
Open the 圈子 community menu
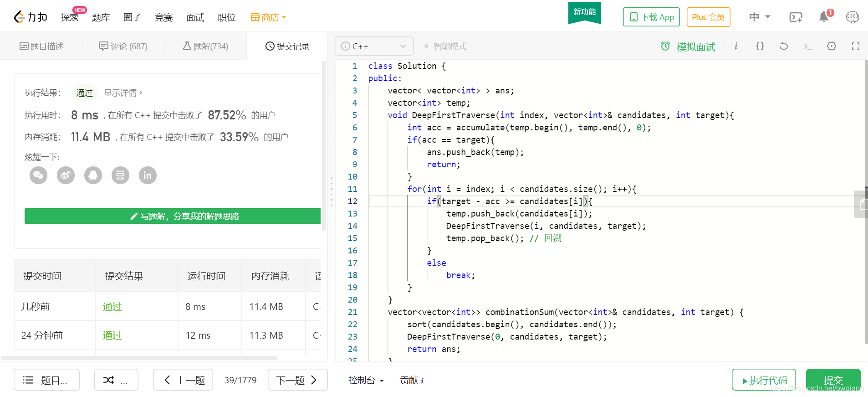point(132,17)
